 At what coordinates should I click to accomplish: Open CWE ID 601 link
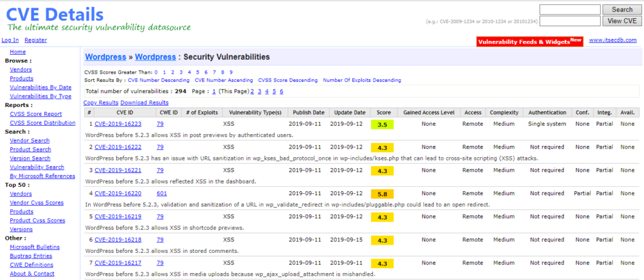pyautogui.click(x=162, y=193)
